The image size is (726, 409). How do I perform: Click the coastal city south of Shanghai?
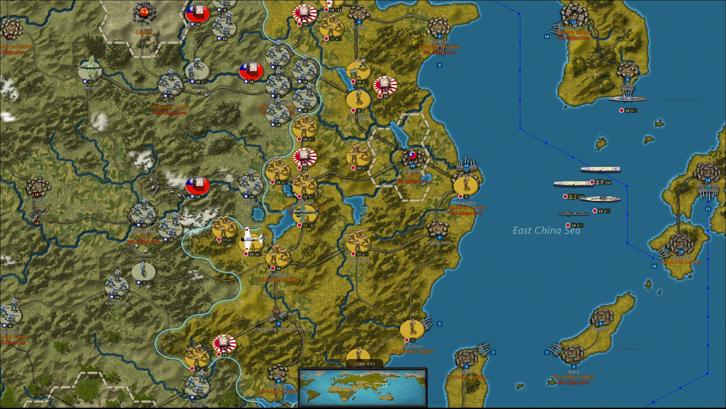437,230
